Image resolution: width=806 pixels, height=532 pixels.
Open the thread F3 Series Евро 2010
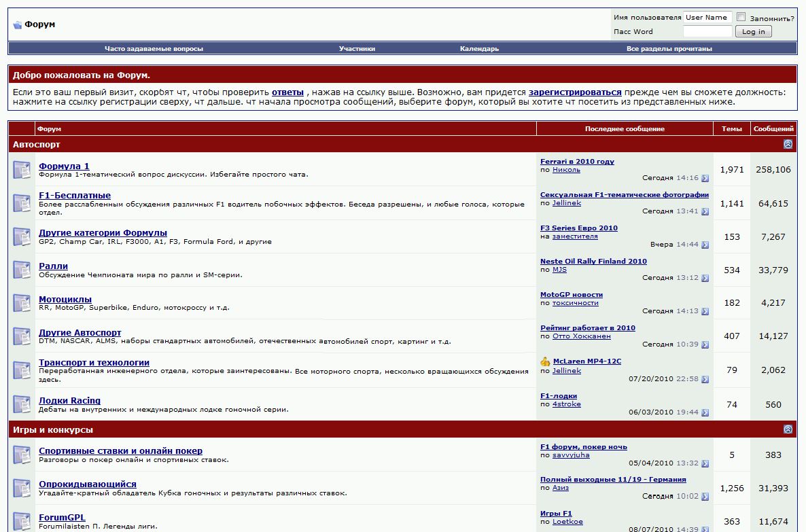pos(579,228)
